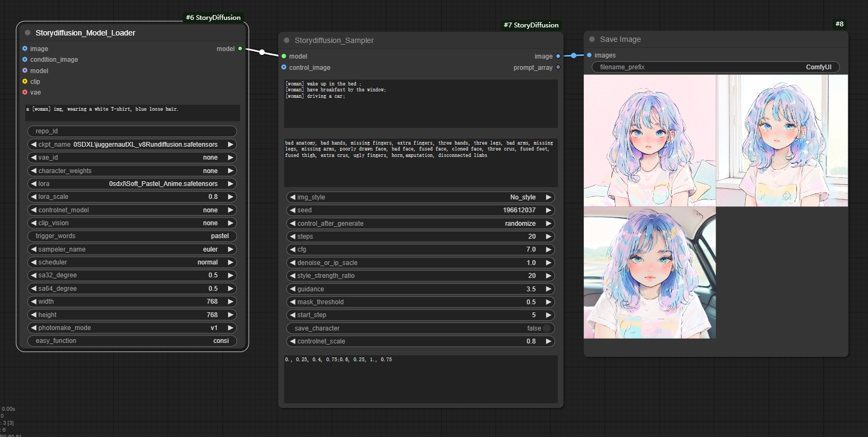868x437 pixels.
Task: Click the character prompt text box in the Loader
Action: [132, 113]
